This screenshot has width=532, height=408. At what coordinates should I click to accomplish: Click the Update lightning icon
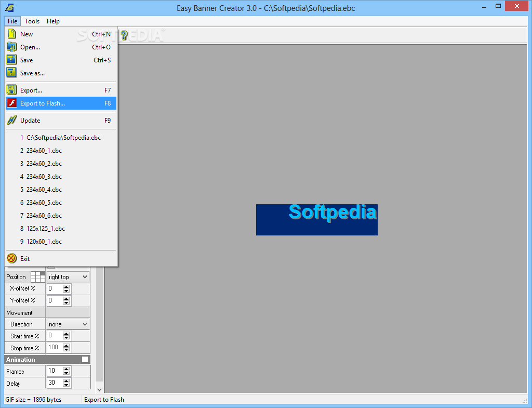tap(11, 120)
